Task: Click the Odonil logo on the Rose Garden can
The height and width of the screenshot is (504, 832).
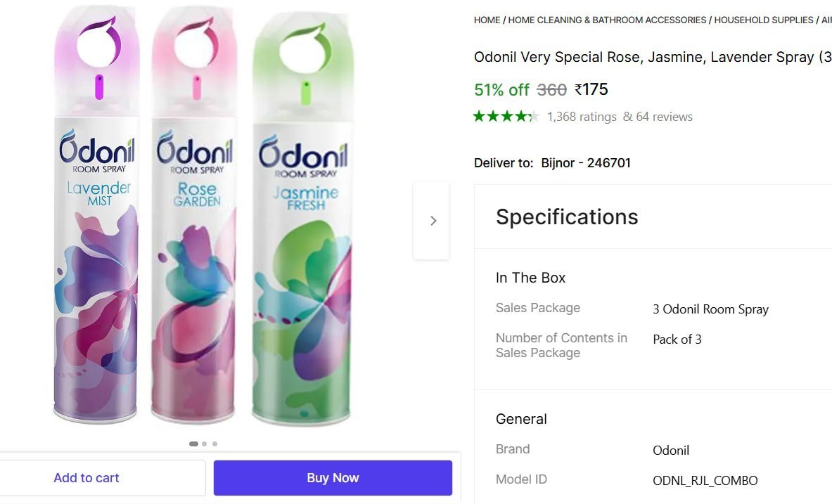Action: tap(195, 150)
